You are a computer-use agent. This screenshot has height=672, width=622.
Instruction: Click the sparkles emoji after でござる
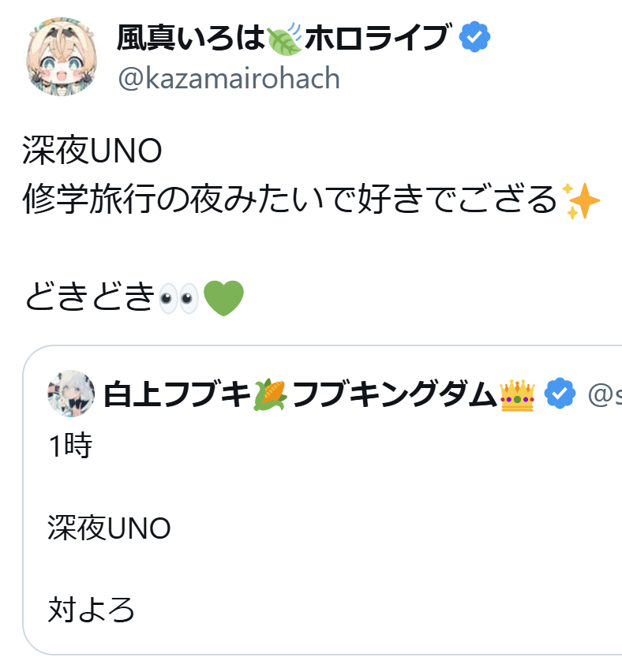click(x=583, y=203)
